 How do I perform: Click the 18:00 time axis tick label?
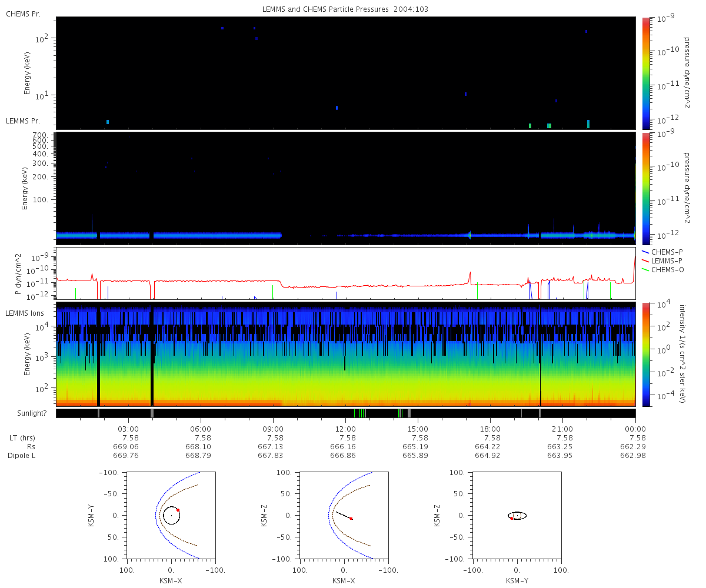(x=490, y=429)
